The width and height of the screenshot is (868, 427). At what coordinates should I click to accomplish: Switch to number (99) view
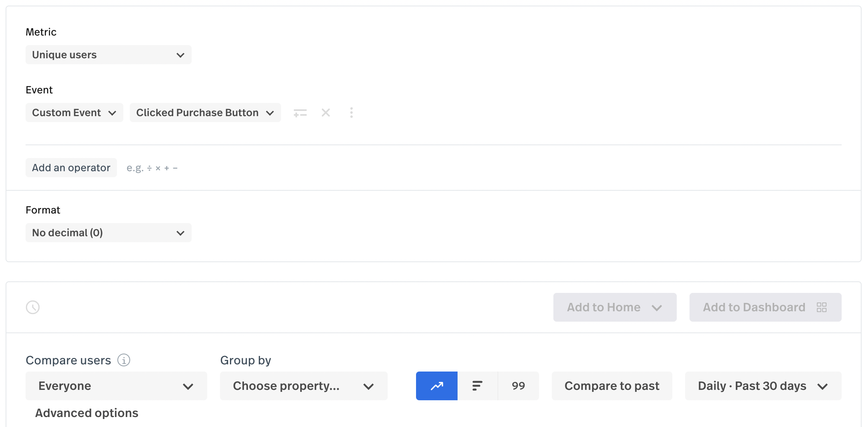pos(518,386)
